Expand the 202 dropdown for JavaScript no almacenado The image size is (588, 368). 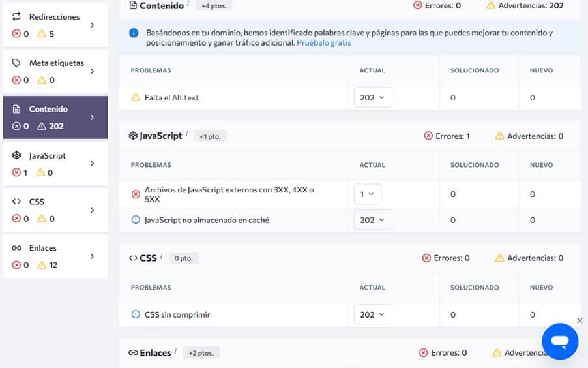(x=373, y=220)
